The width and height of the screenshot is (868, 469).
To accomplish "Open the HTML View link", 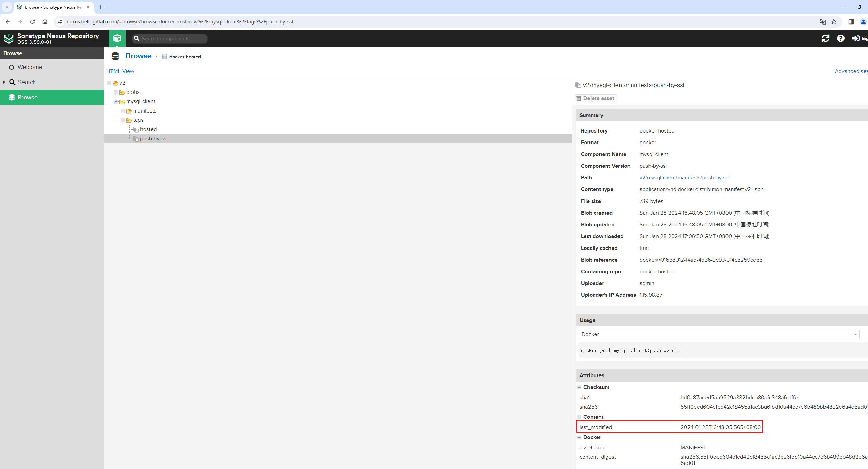I will 120,71.
